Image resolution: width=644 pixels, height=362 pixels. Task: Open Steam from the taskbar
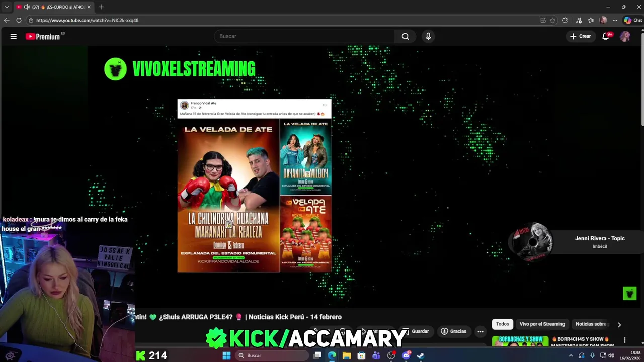[421, 355]
